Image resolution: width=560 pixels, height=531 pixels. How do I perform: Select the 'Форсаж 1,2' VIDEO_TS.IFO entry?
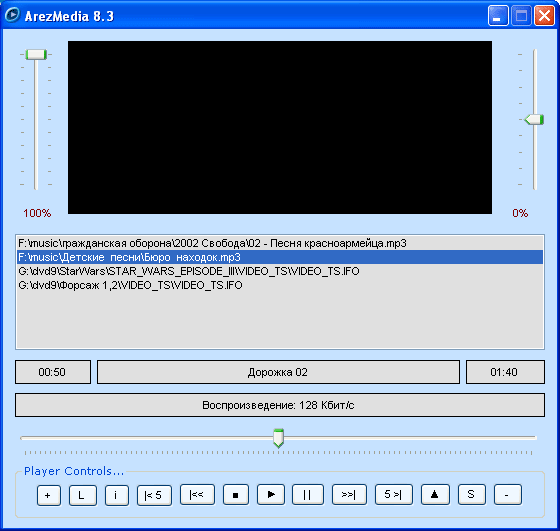[x=280, y=285]
